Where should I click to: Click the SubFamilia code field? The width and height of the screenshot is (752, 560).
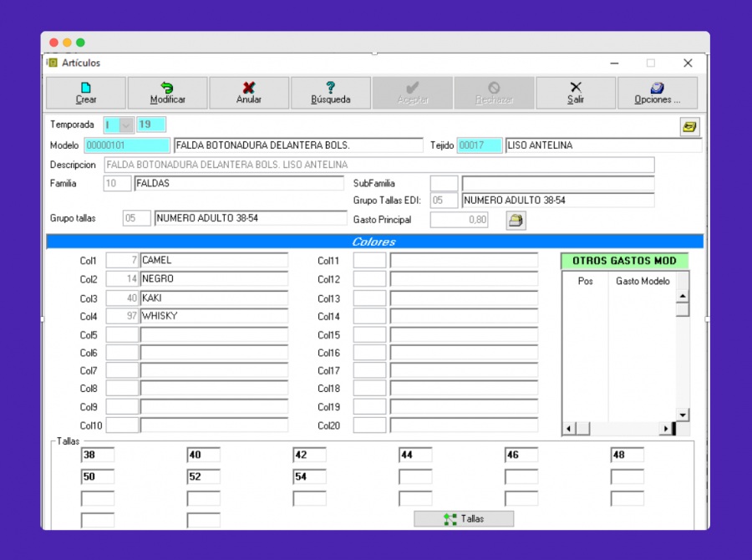[x=445, y=183]
